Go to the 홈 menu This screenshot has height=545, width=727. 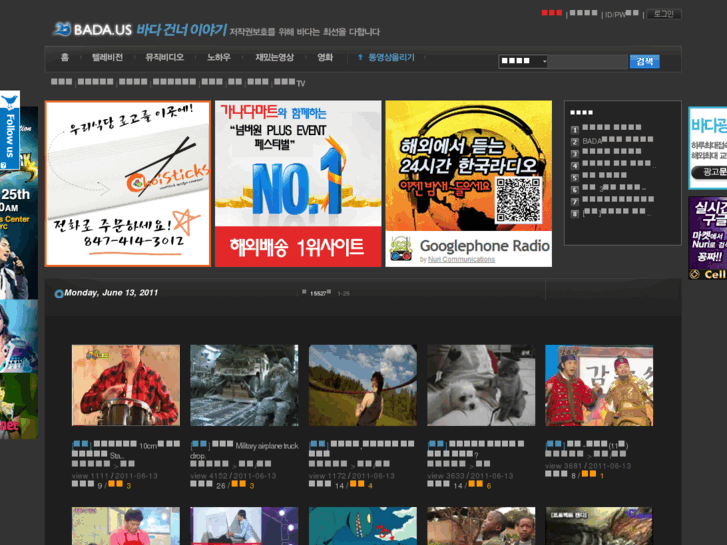pos(65,57)
